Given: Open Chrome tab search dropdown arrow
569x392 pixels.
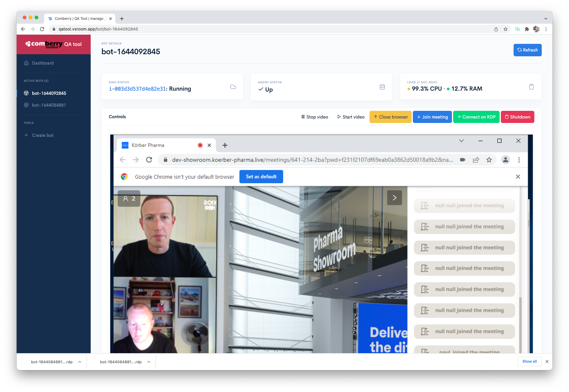Looking at the screenshot, I should pos(546,18).
